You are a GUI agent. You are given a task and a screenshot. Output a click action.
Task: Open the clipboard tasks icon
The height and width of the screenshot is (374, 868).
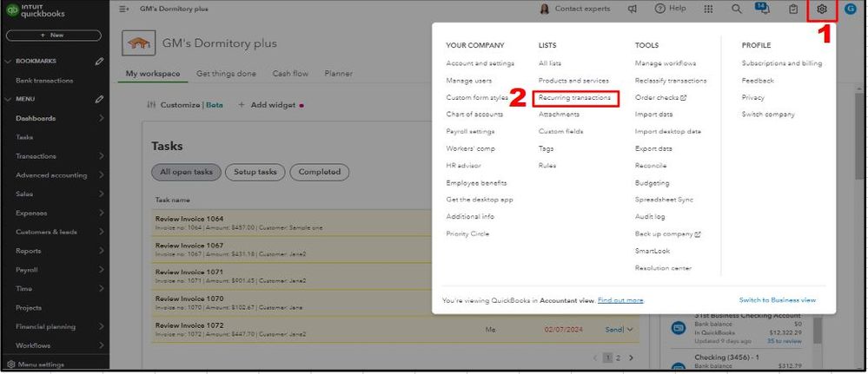pos(792,9)
